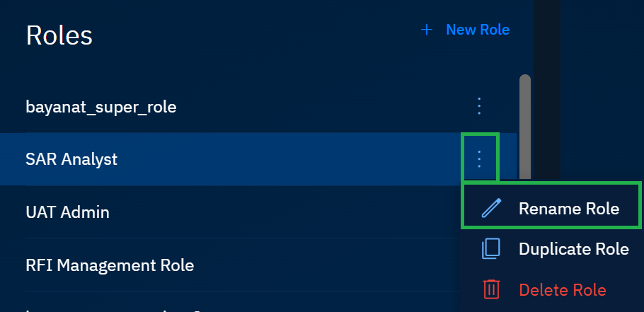Select the bayanat_super_role row
644x312 pixels.
coord(101,107)
